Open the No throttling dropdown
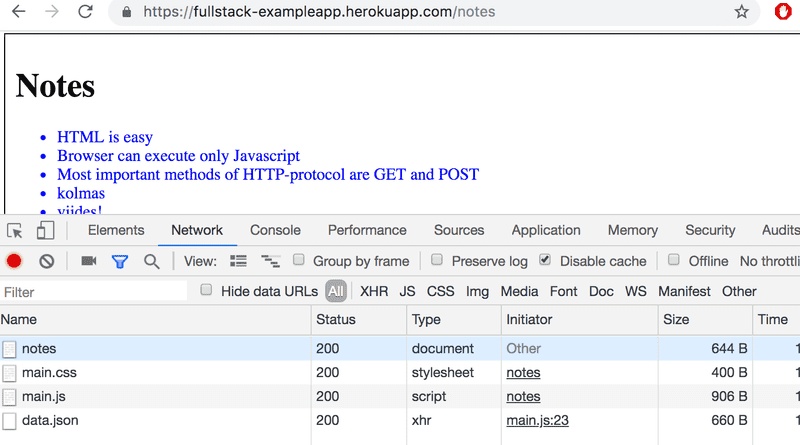This screenshot has width=800, height=445. pyautogui.click(x=769, y=261)
